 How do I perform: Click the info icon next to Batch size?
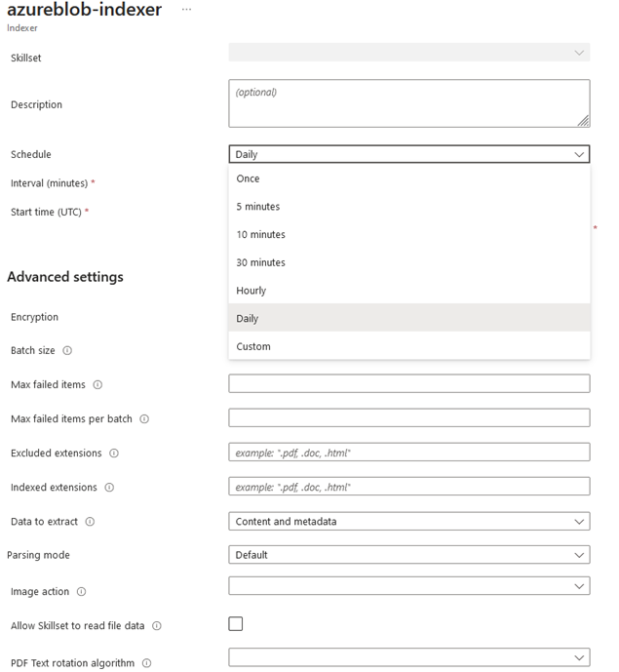(67, 350)
